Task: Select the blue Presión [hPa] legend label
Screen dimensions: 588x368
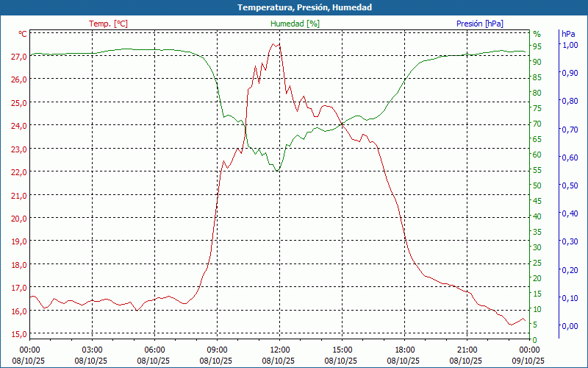Action: [480, 24]
